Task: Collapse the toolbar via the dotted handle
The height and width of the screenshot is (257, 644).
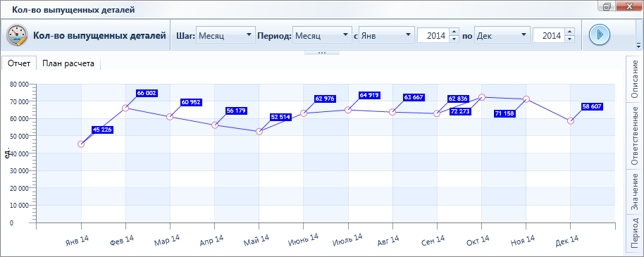Action: click(x=322, y=53)
